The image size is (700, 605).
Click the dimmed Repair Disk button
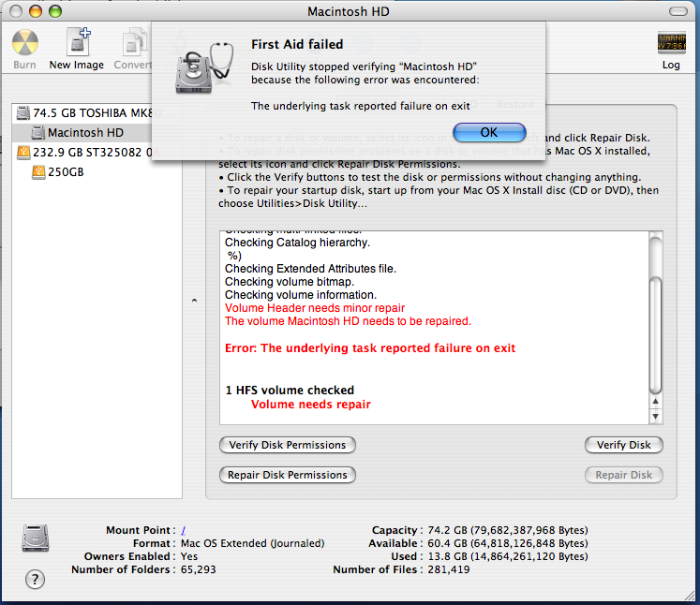pyautogui.click(x=624, y=475)
